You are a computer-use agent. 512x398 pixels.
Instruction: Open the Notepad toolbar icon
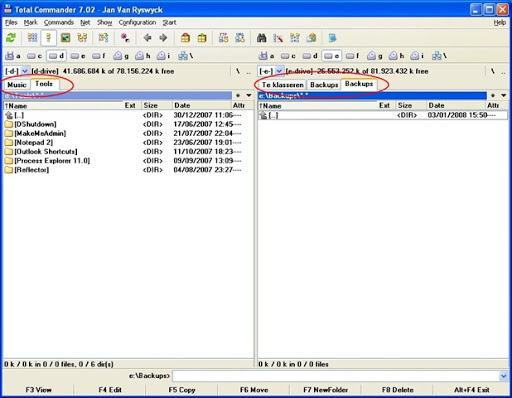(332, 38)
